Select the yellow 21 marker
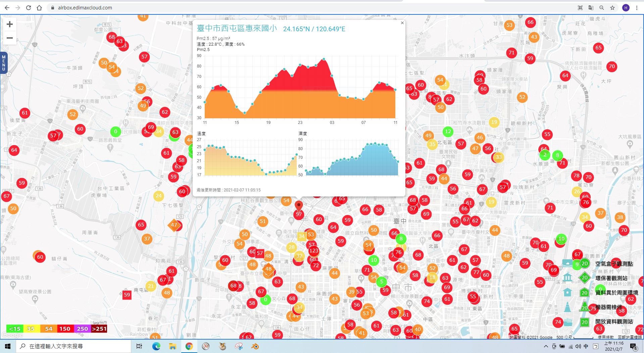644x353 pixels. [x=151, y=286]
